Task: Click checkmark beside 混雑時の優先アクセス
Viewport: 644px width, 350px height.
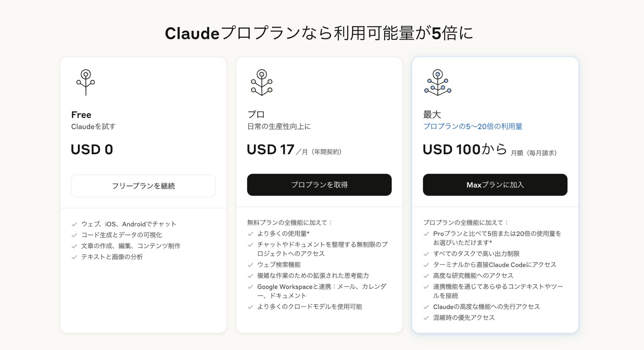Action: tap(426, 318)
